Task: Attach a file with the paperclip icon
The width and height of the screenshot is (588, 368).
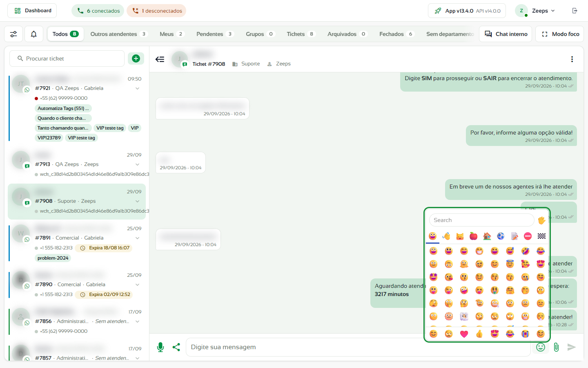Action: 556,347
